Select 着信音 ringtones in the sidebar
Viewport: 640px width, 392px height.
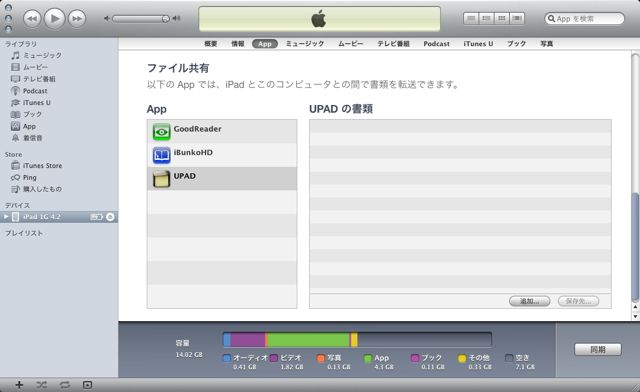point(59,138)
